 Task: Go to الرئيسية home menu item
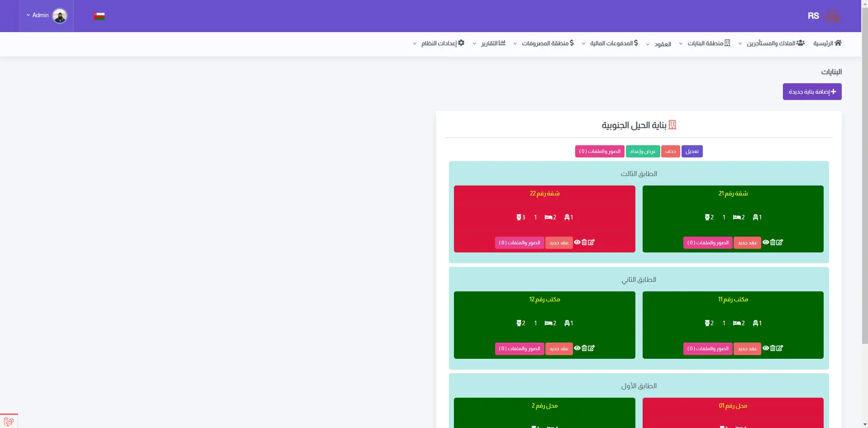pyautogui.click(x=827, y=43)
